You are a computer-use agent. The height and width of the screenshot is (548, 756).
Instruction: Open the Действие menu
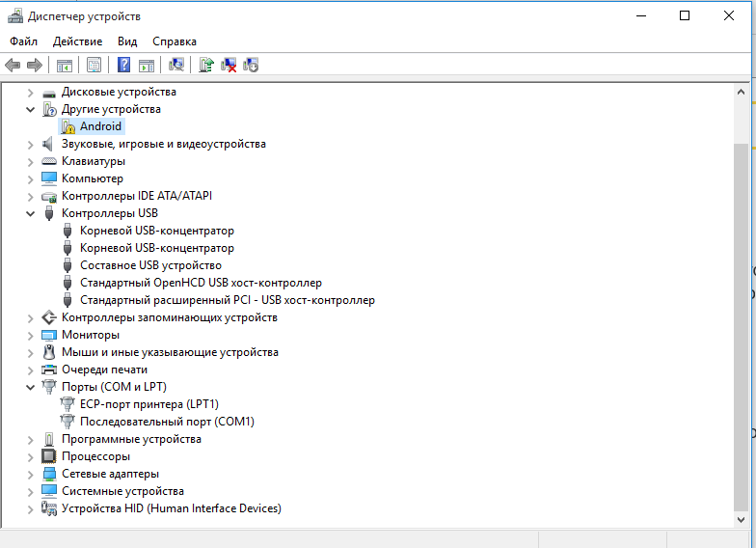[x=77, y=41]
